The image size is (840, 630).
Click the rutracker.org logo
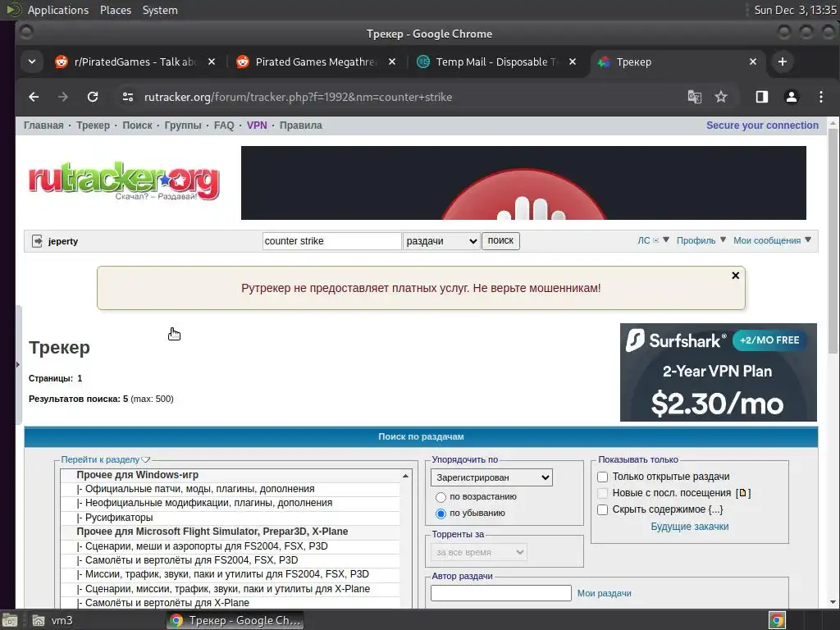[124, 180]
